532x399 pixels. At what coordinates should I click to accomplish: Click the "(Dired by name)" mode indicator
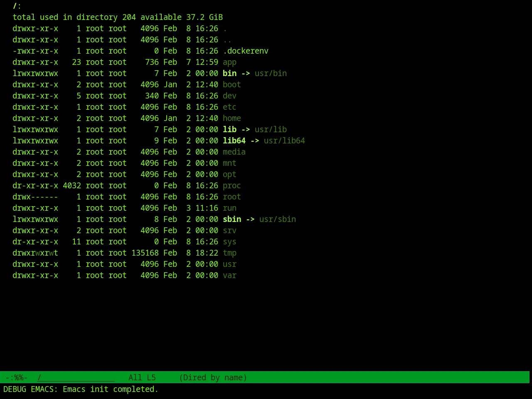tap(213, 378)
